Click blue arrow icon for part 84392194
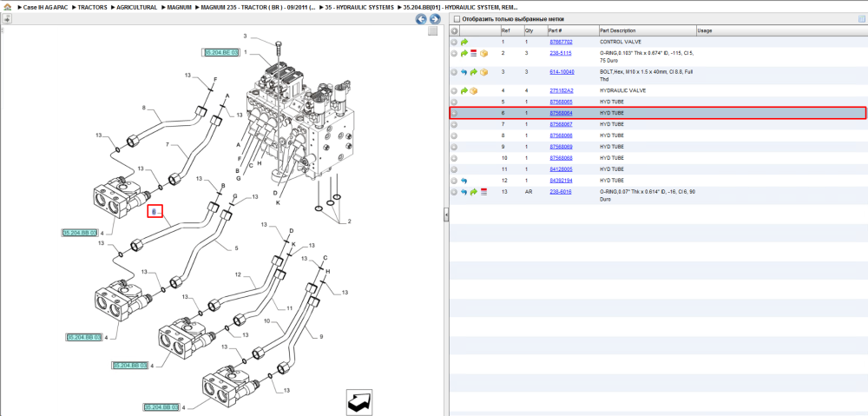868x416 pixels. point(464,181)
